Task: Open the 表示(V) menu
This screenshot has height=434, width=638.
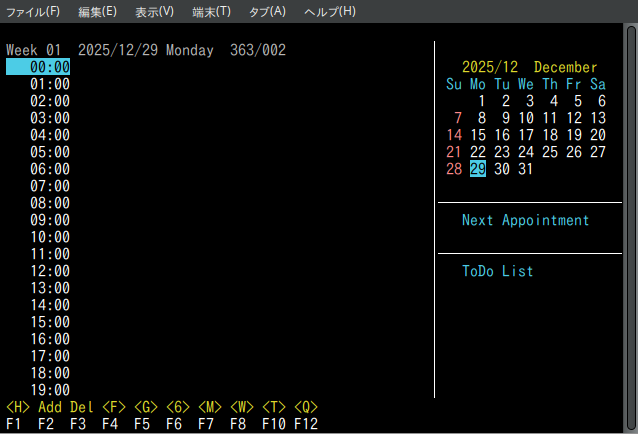Action: tap(154, 11)
